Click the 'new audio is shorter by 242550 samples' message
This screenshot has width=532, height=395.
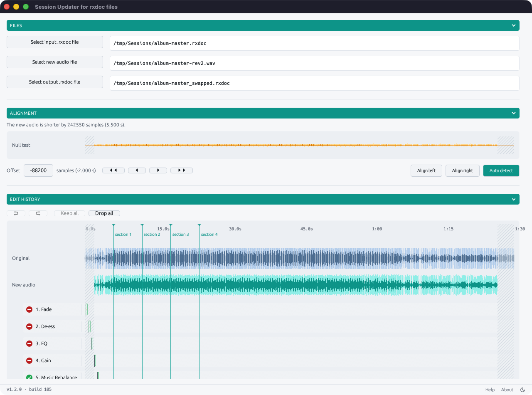point(66,125)
